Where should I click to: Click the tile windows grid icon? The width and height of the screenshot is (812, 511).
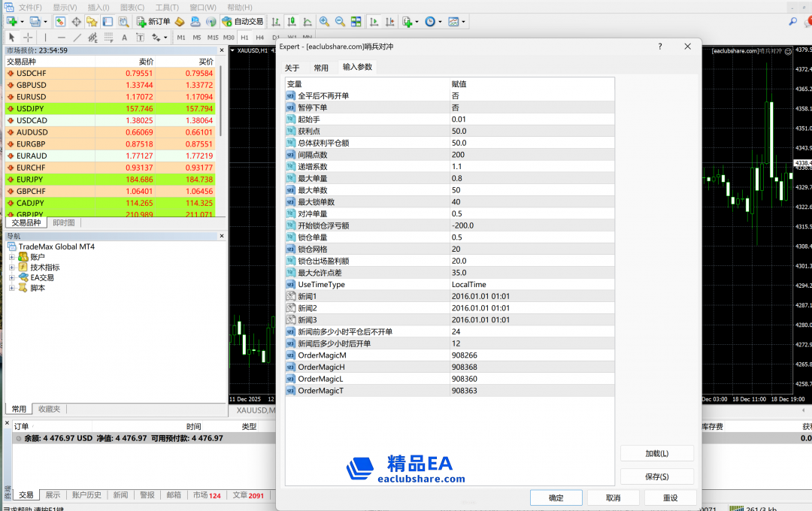click(x=356, y=22)
